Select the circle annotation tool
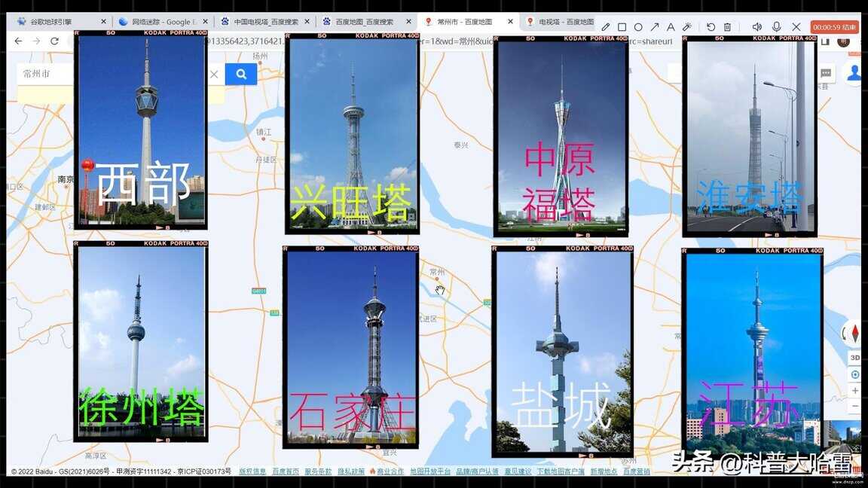This screenshot has width=868, height=488. pyautogui.click(x=637, y=26)
